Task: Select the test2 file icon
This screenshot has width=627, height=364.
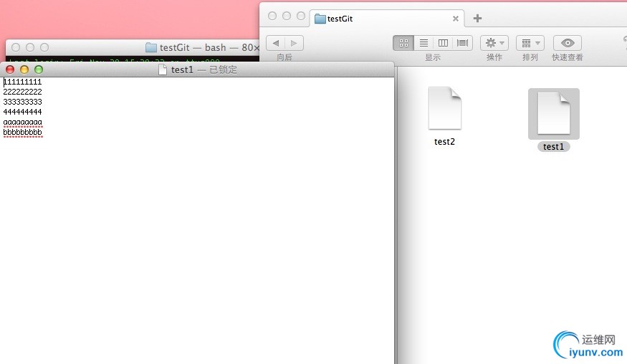Action: coord(445,108)
